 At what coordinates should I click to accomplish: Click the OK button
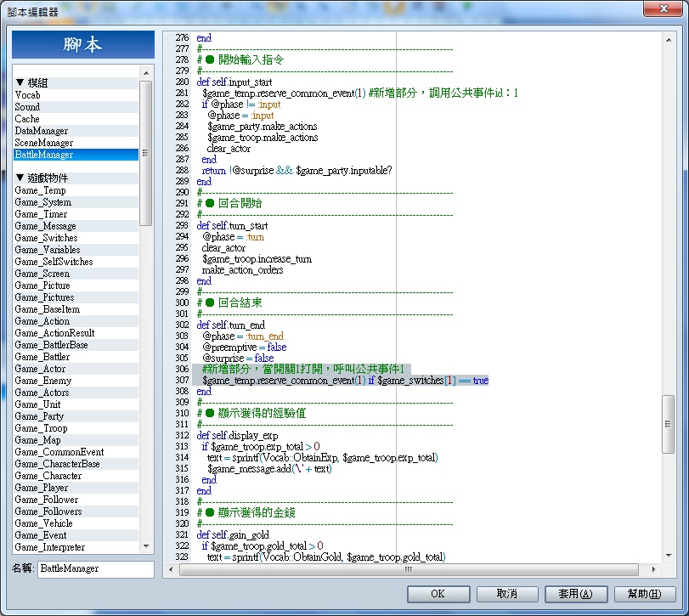click(438, 594)
